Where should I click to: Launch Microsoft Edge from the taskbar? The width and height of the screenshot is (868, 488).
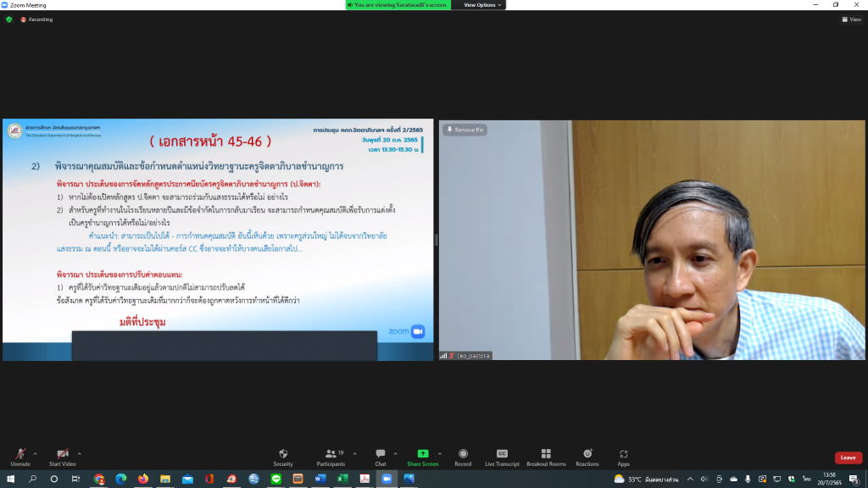121,479
